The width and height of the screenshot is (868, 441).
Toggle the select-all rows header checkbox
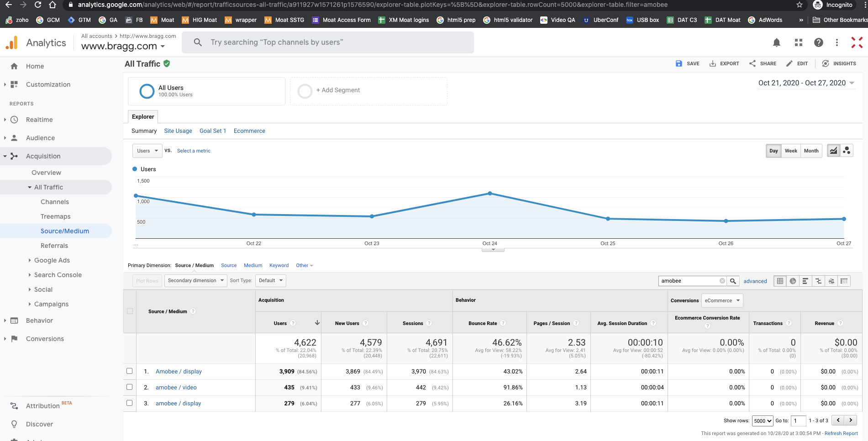click(130, 311)
